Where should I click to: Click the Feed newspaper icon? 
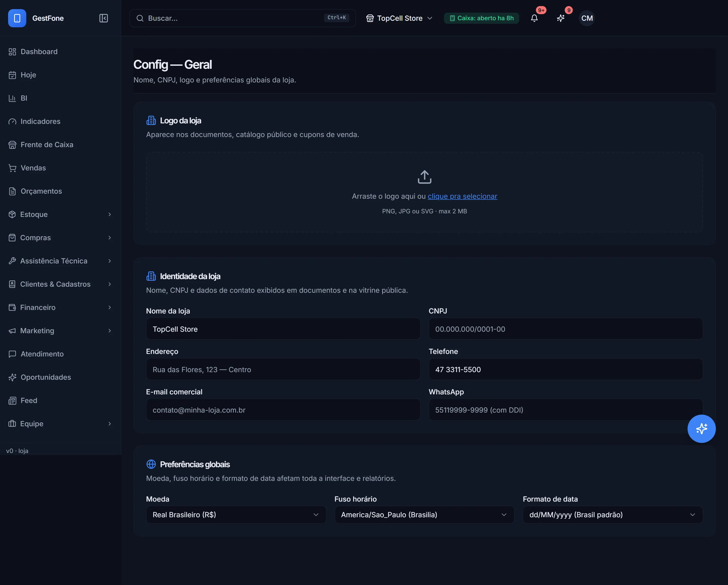[x=12, y=401]
